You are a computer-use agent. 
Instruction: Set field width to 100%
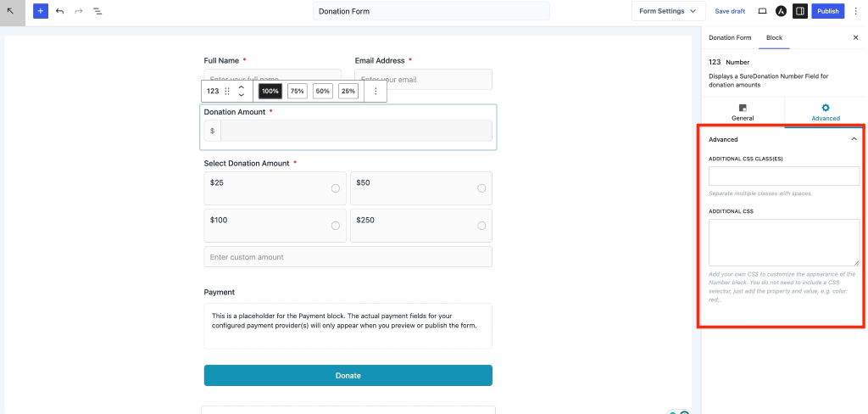(270, 92)
